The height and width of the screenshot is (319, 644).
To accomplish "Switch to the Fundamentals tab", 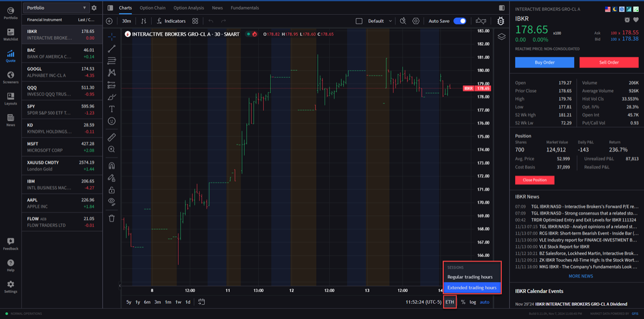I will [x=245, y=8].
